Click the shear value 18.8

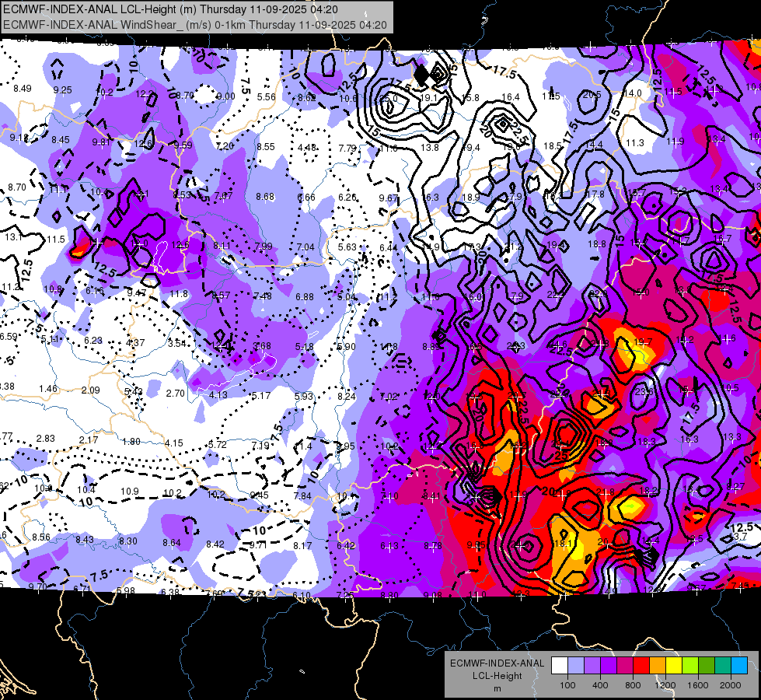(x=597, y=244)
